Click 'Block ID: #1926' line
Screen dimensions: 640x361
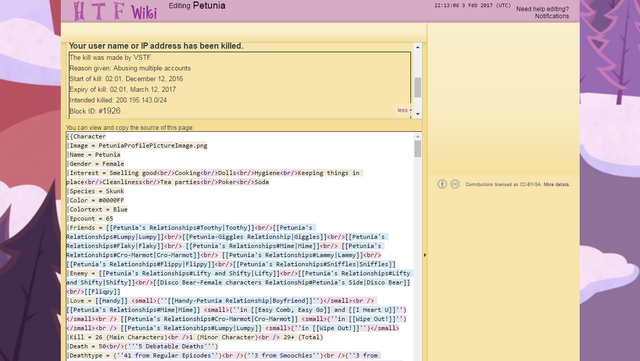click(x=95, y=111)
